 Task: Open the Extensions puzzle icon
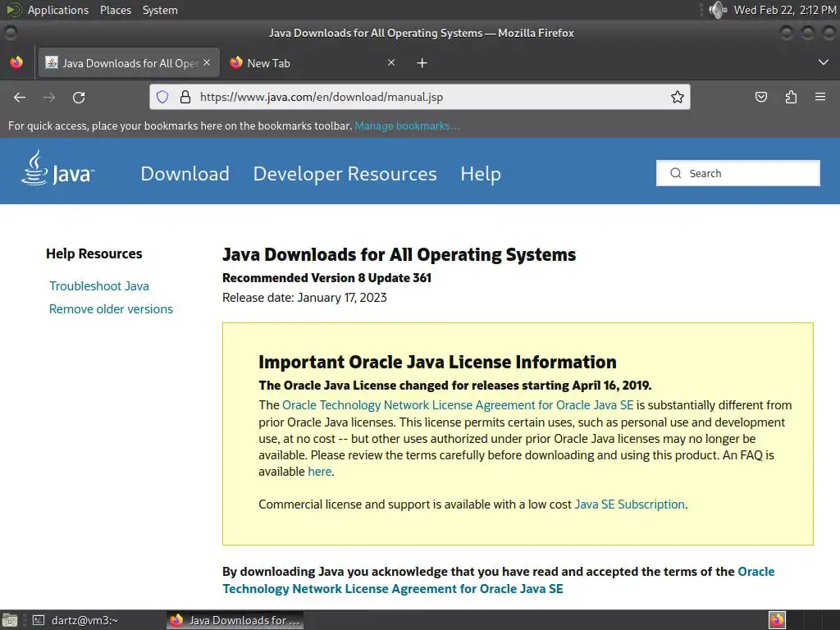click(x=791, y=97)
